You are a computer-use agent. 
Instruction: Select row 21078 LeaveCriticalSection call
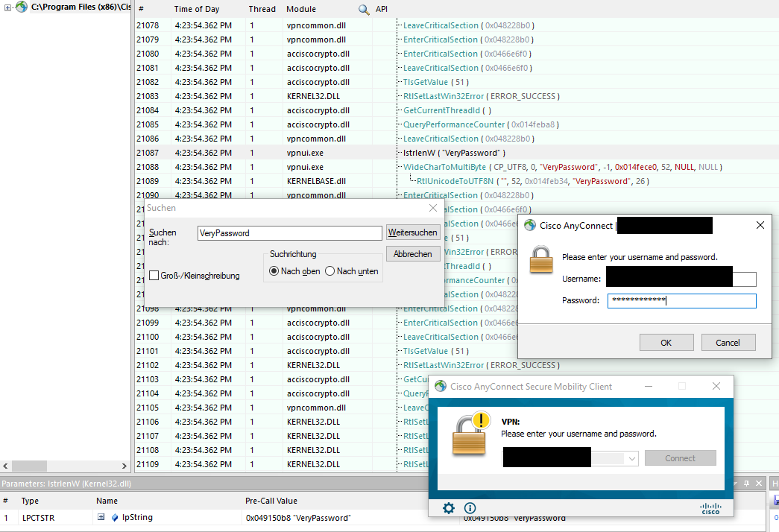[468, 26]
